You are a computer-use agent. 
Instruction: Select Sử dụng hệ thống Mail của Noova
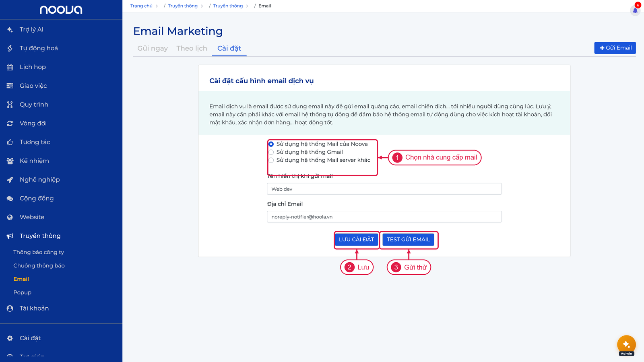point(271,144)
